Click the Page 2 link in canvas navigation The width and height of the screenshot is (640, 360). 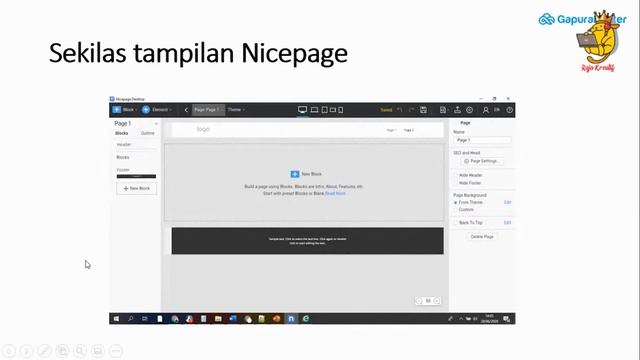(x=409, y=130)
